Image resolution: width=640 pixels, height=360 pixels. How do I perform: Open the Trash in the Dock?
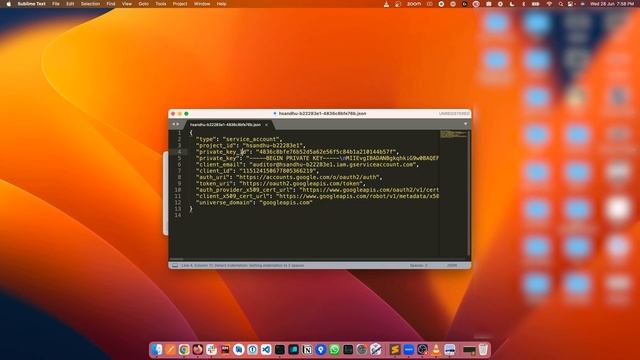483,349
